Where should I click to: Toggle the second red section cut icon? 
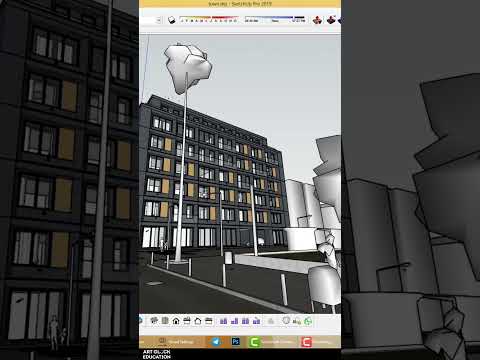331,20
